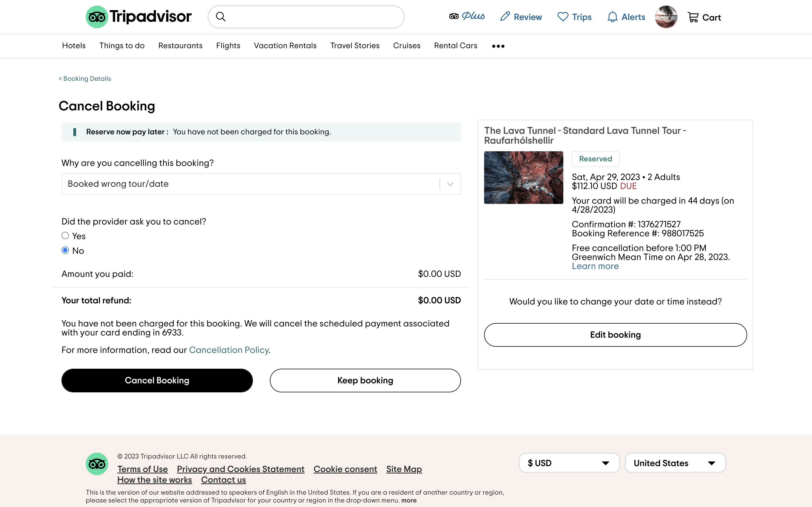Click the Keep booking button
The width and height of the screenshot is (812, 507).
coord(365,381)
